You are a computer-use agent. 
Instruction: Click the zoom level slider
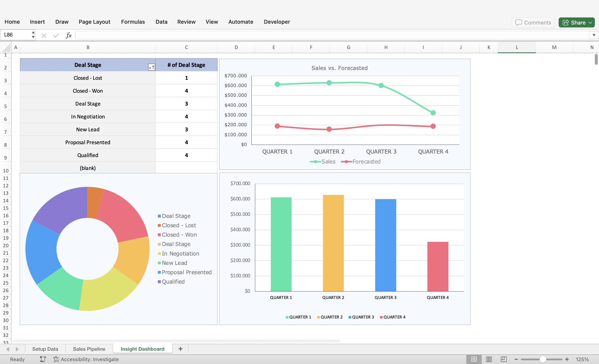click(543, 359)
